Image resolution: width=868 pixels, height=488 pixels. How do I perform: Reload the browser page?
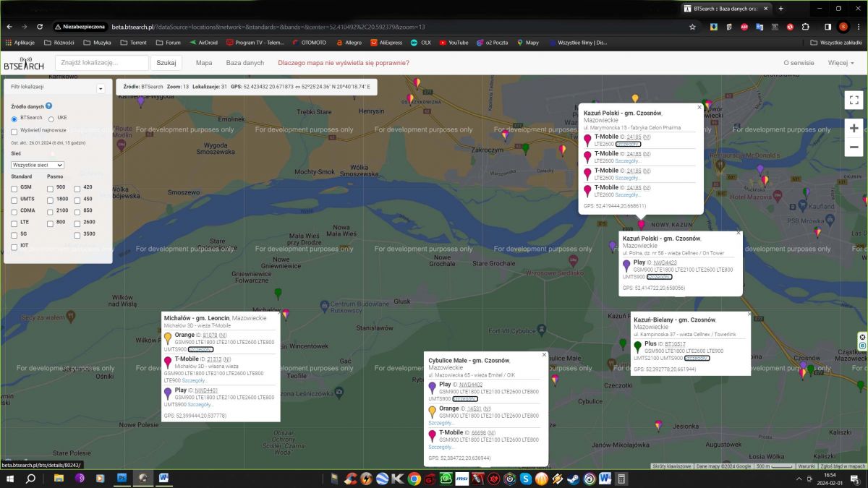(x=40, y=27)
